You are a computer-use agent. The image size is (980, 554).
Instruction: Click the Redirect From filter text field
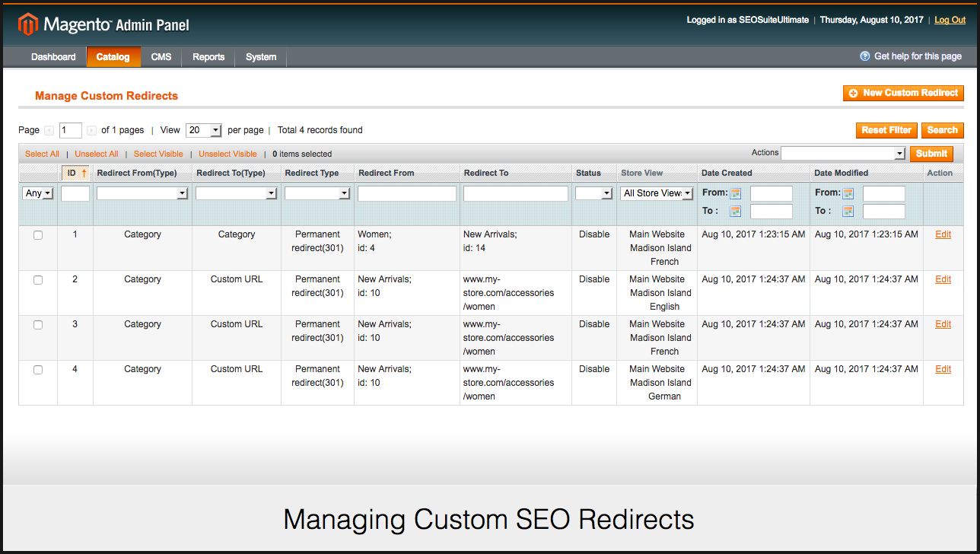click(x=407, y=194)
